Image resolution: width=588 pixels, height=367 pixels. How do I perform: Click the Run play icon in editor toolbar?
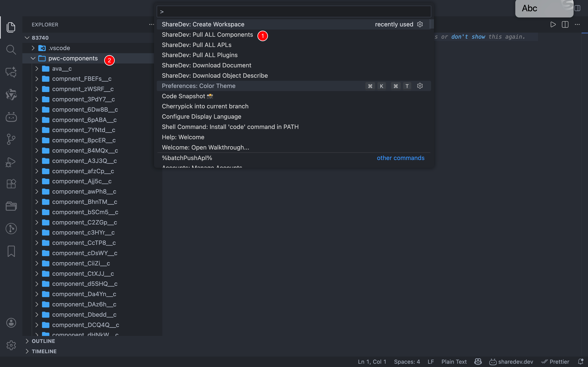(553, 24)
